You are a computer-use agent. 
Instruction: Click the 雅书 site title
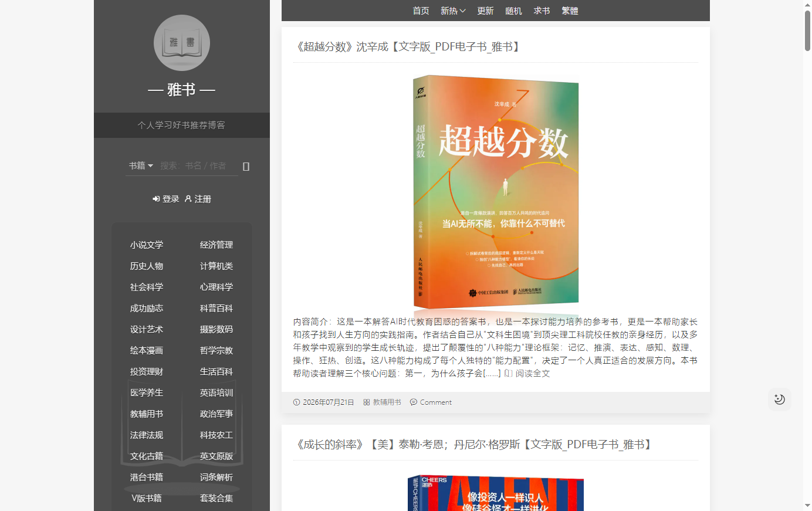pos(181,90)
